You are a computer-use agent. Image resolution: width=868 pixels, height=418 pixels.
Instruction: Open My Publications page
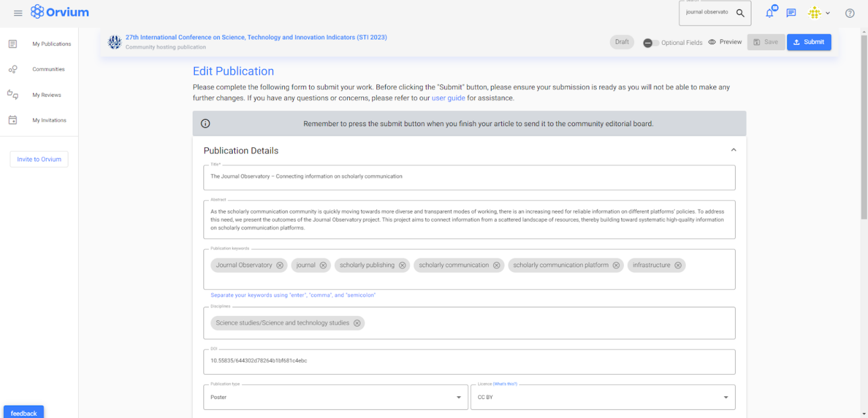(x=52, y=44)
